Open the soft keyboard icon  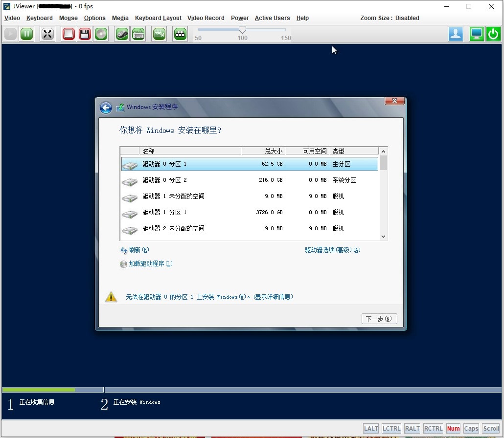(138, 34)
